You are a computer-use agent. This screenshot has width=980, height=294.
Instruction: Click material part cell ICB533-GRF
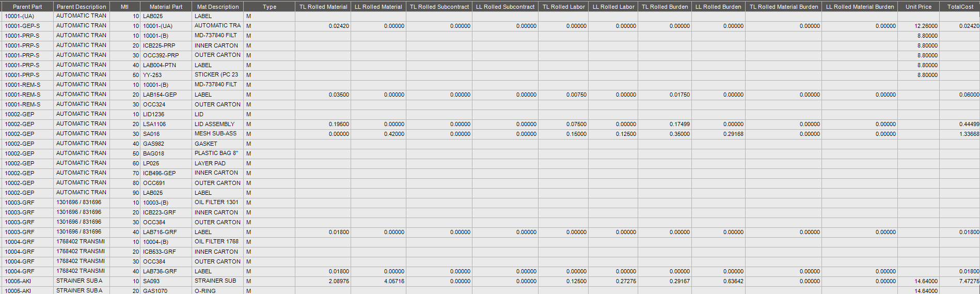pos(166,252)
